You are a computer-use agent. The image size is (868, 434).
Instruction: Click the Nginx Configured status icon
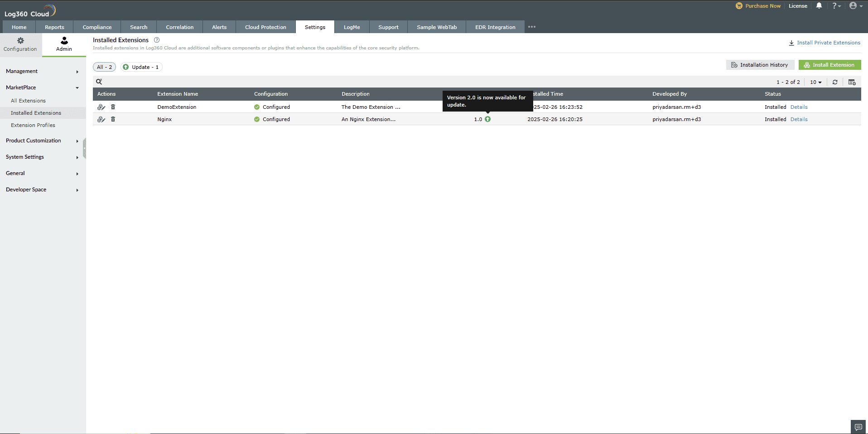[257, 119]
